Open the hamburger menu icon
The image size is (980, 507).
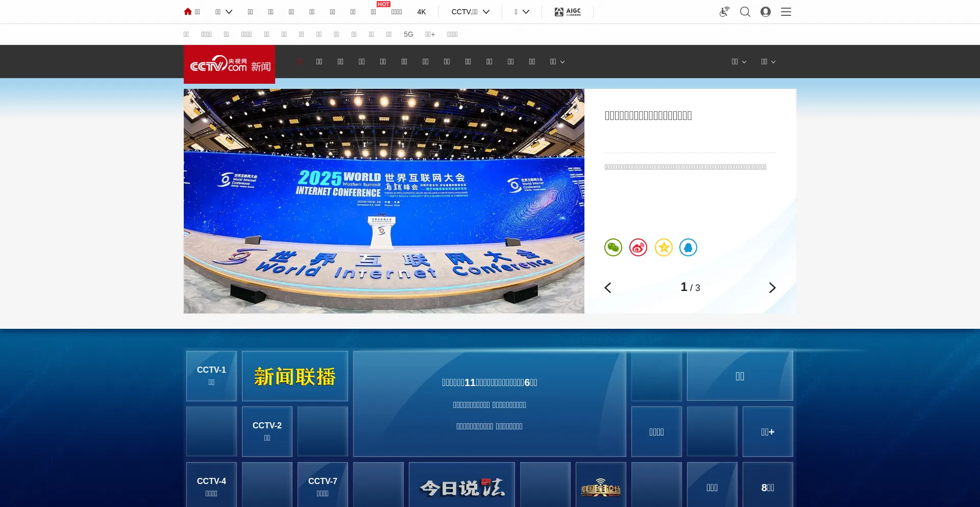(786, 12)
